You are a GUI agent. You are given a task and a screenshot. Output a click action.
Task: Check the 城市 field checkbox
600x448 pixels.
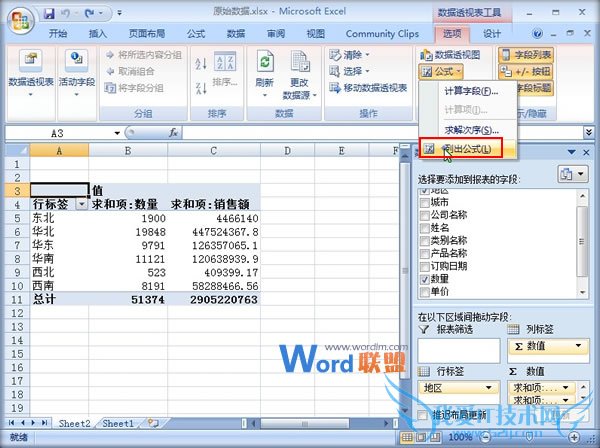(x=424, y=202)
